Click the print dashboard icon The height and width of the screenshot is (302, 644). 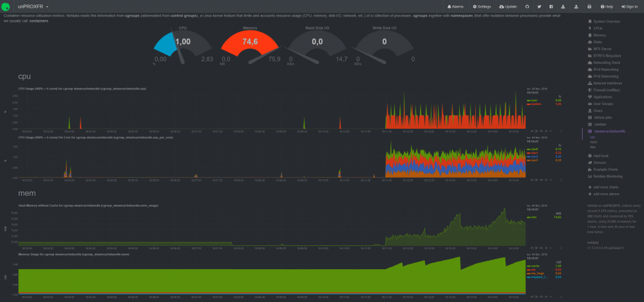[589, 6]
